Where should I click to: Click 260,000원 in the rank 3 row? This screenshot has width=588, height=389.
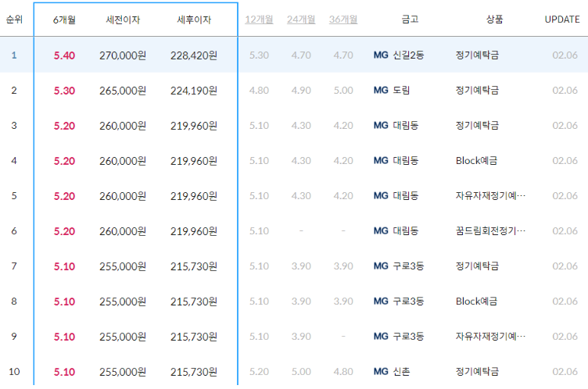point(123,126)
